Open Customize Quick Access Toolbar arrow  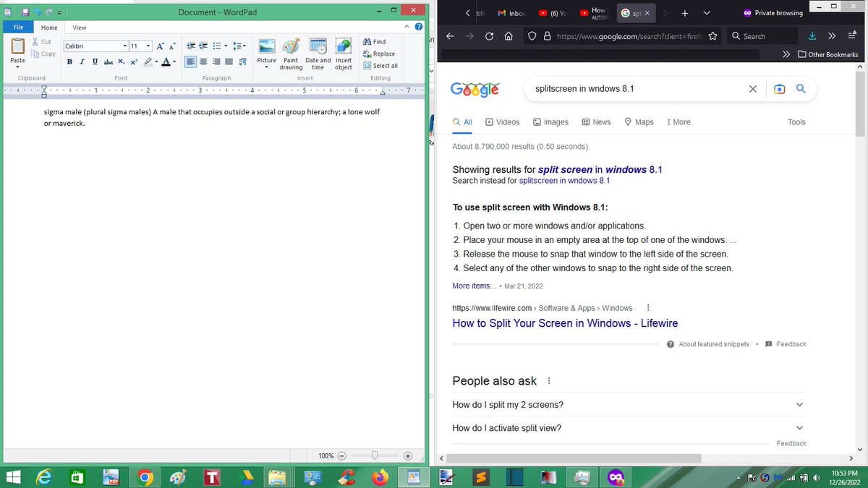59,12
